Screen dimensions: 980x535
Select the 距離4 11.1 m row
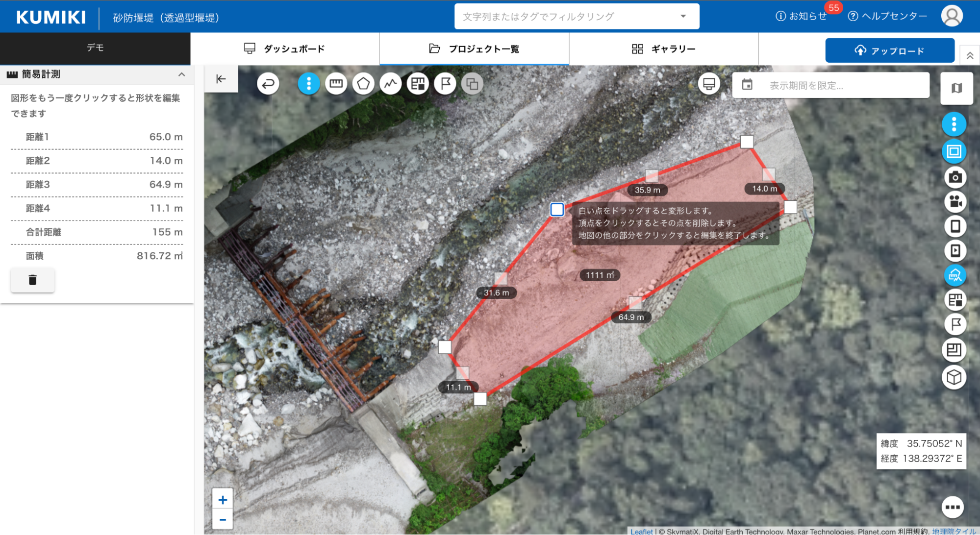[97, 209]
